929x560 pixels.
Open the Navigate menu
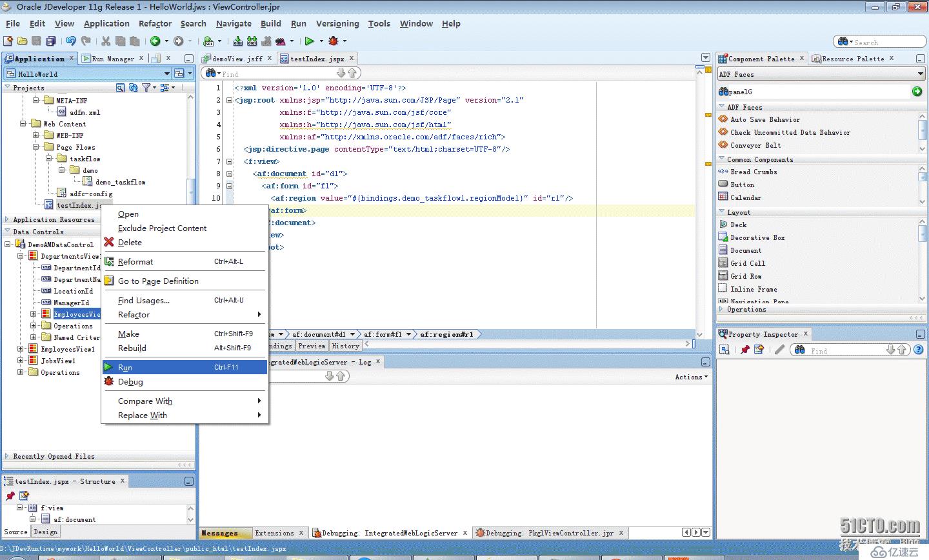click(234, 23)
